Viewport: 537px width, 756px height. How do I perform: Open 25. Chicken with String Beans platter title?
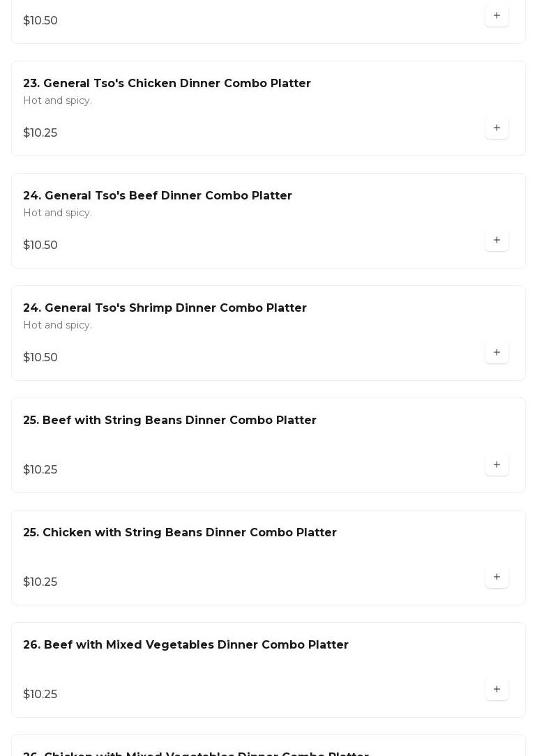(x=180, y=532)
